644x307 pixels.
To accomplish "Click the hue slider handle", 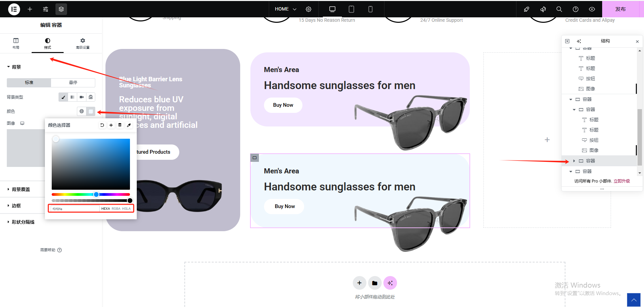I will (x=96, y=194).
